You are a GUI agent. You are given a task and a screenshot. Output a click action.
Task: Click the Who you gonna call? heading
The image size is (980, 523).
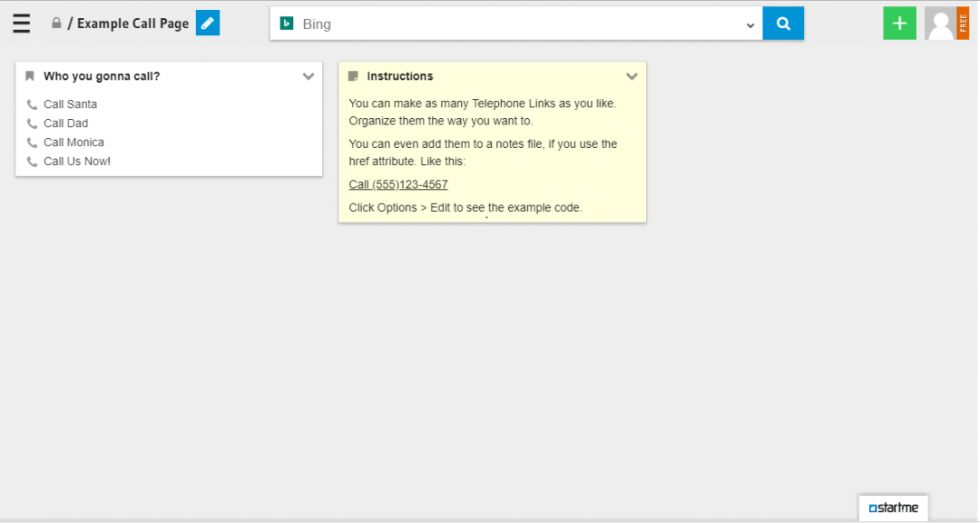tap(102, 76)
